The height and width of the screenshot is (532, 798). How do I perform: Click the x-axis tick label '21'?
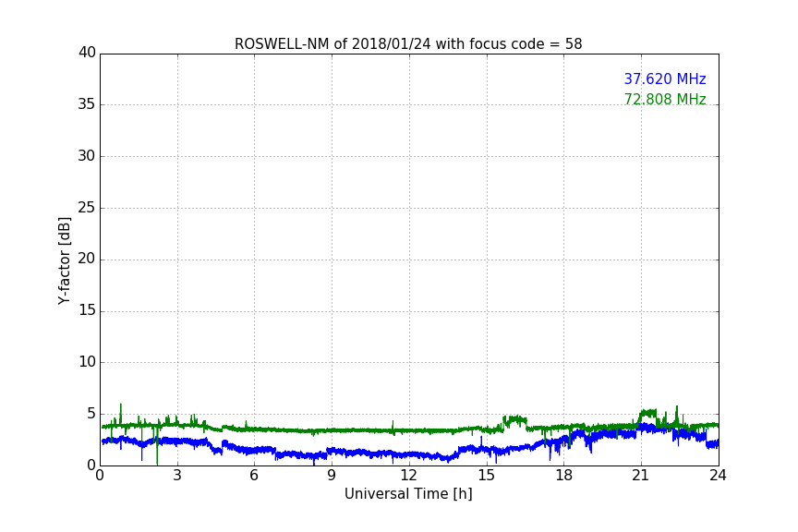click(x=641, y=476)
